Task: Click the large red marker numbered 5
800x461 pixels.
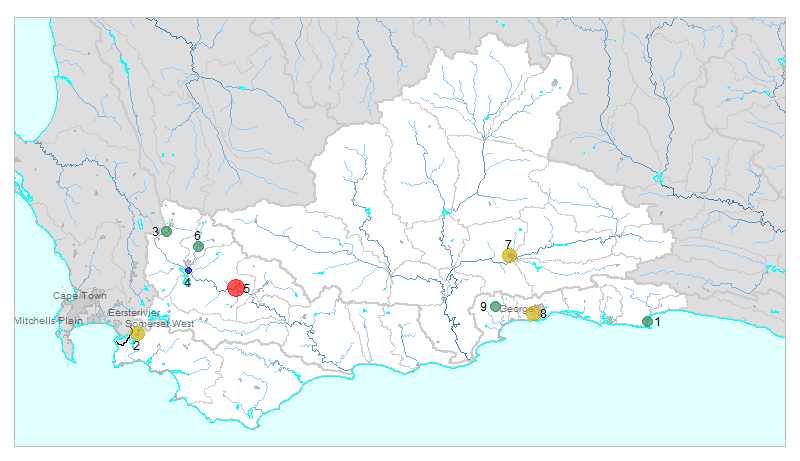Action: coord(236,288)
